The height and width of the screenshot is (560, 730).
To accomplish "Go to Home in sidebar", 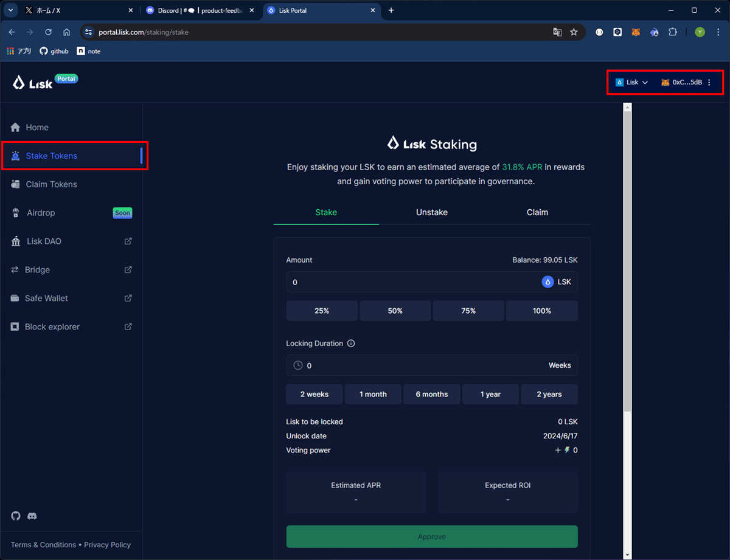I will click(x=71, y=127).
